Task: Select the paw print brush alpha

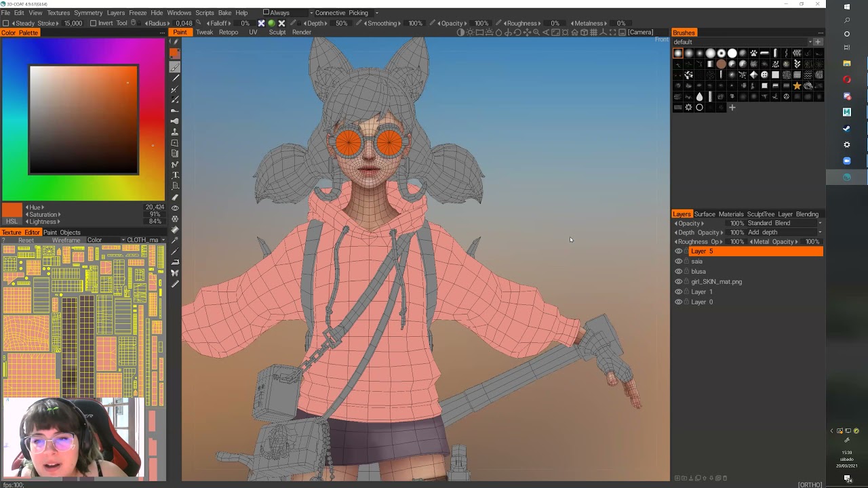Action: (753, 53)
